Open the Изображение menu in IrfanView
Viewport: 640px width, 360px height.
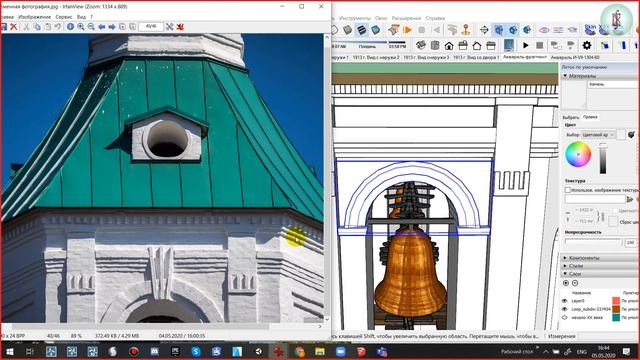(34, 17)
